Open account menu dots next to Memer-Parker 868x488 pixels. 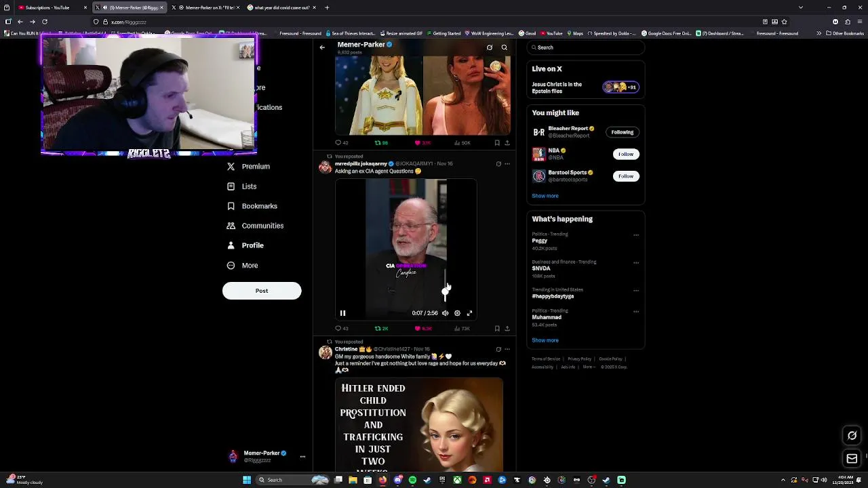pos(302,457)
